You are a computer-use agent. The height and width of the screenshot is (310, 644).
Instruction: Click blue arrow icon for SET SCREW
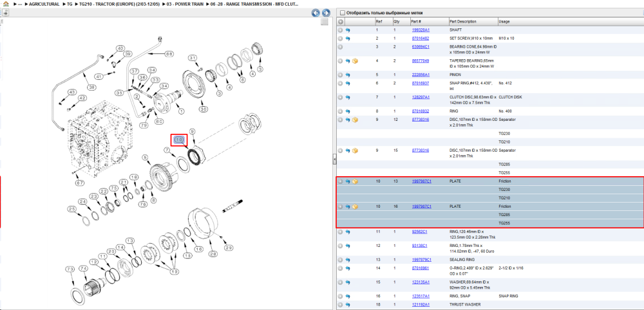[348, 38]
